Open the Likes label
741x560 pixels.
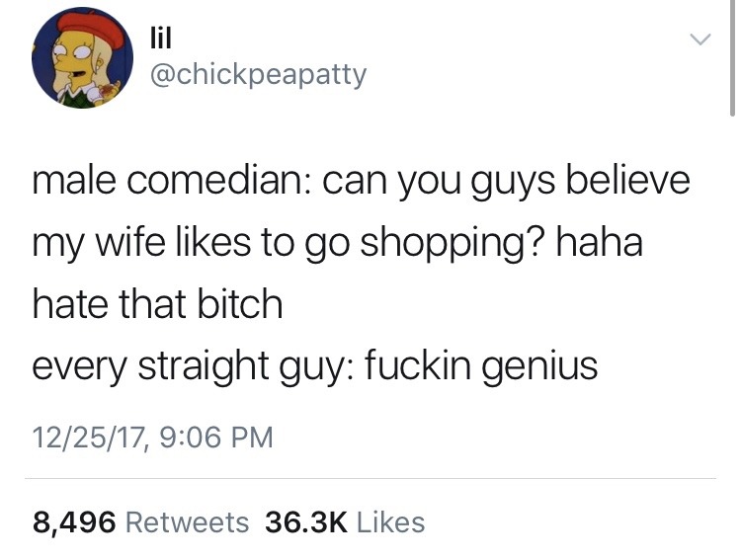pyautogui.click(x=391, y=522)
